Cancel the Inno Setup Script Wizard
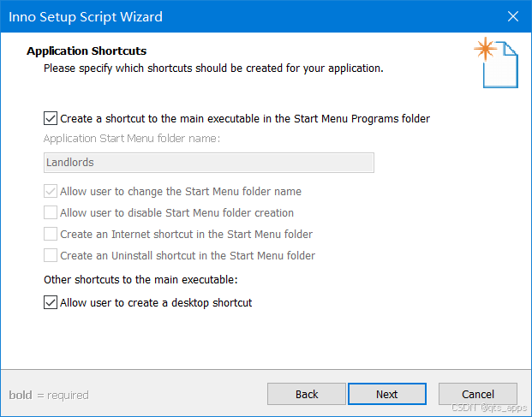 coord(478,394)
